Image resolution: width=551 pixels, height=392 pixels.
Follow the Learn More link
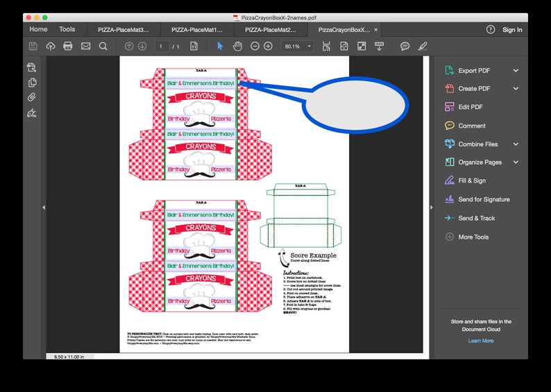coord(481,341)
